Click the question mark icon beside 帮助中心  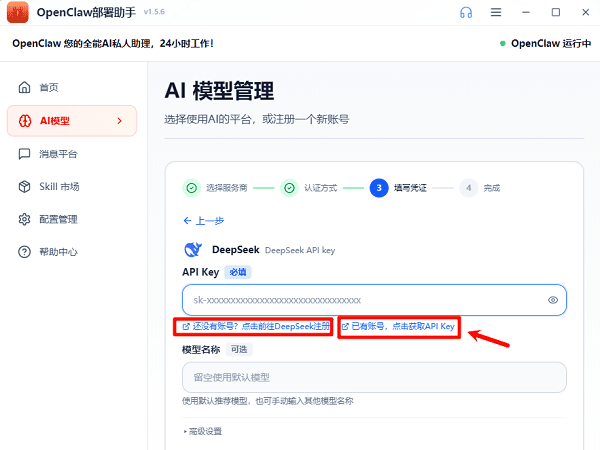24,252
